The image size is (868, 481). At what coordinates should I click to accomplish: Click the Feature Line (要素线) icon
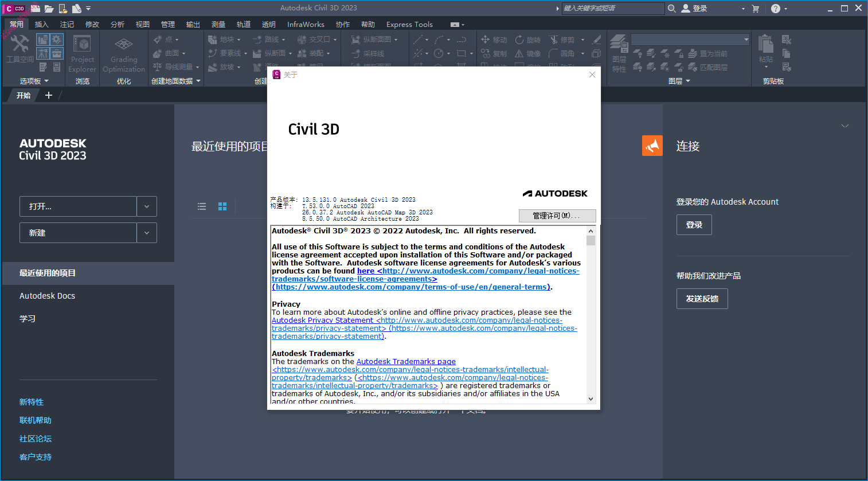[x=213, y=53]
